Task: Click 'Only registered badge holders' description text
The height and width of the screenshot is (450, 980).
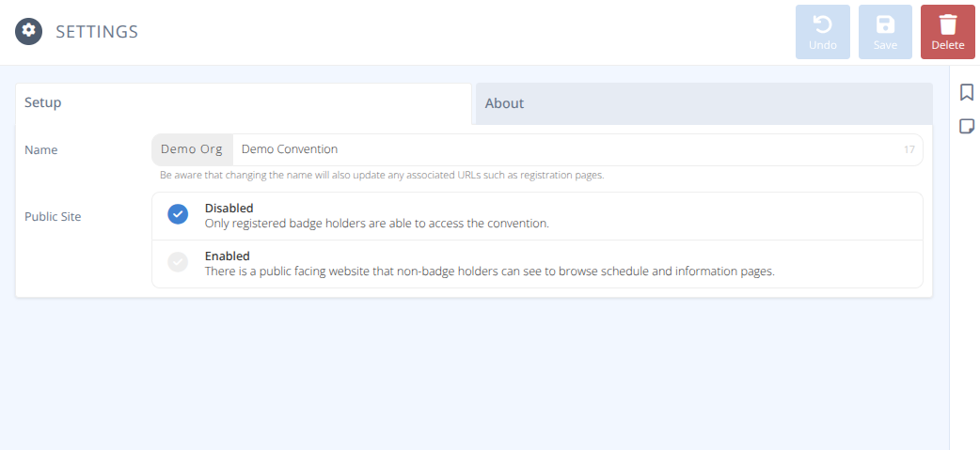Action: 377,224
